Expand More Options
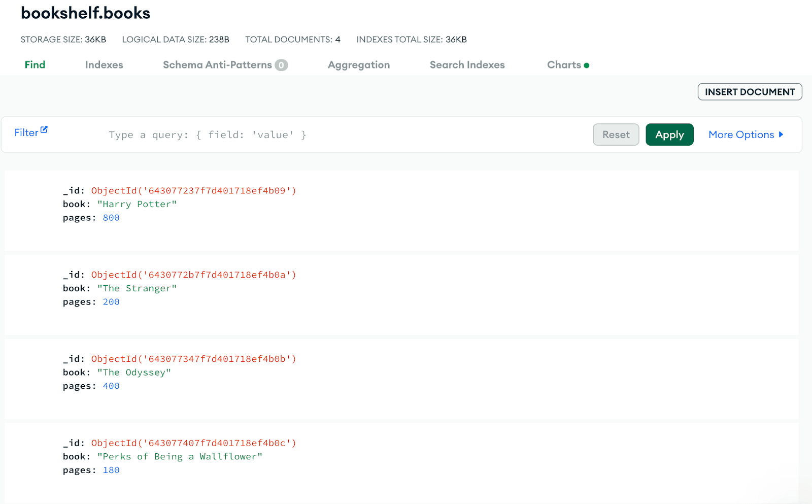The image size is (812, 504). [742, 135]
